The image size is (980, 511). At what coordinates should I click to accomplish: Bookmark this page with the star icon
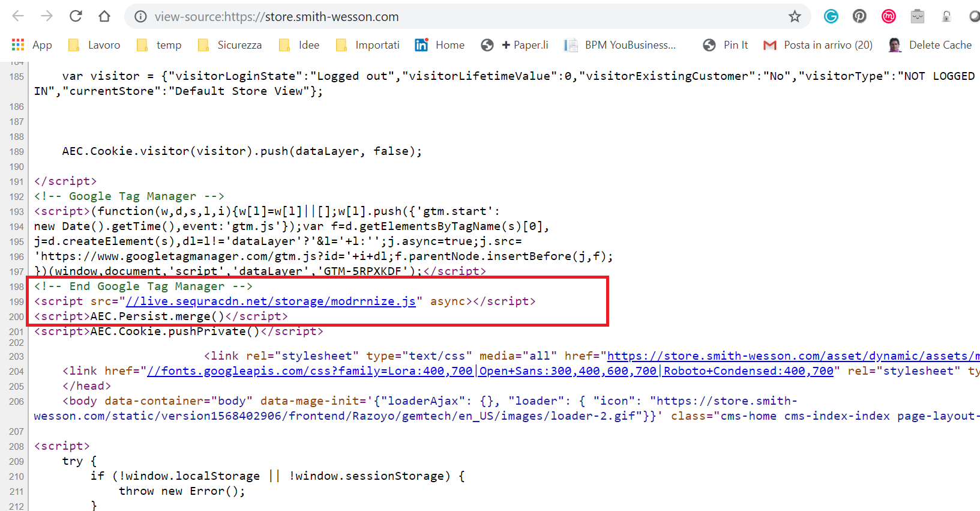[x=795, y=16]
